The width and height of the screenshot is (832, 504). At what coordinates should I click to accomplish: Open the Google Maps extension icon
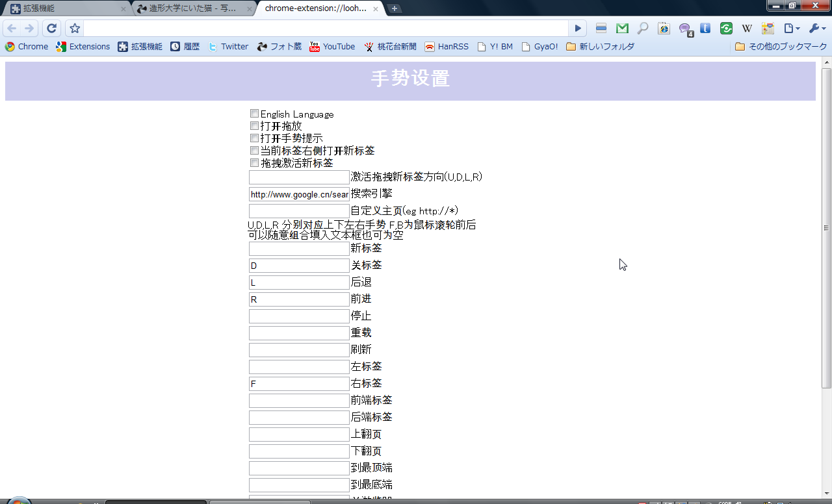click(768, 29)
